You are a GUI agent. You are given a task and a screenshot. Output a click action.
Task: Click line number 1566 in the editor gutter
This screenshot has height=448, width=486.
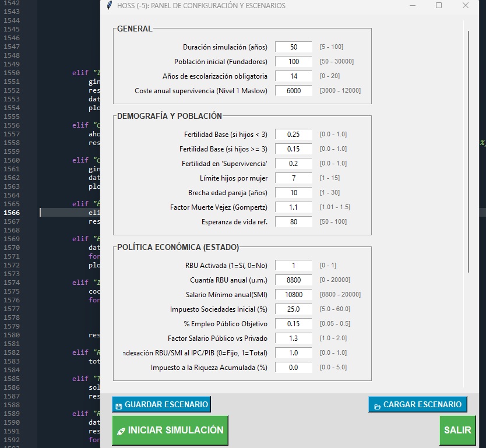coord(12,213)
